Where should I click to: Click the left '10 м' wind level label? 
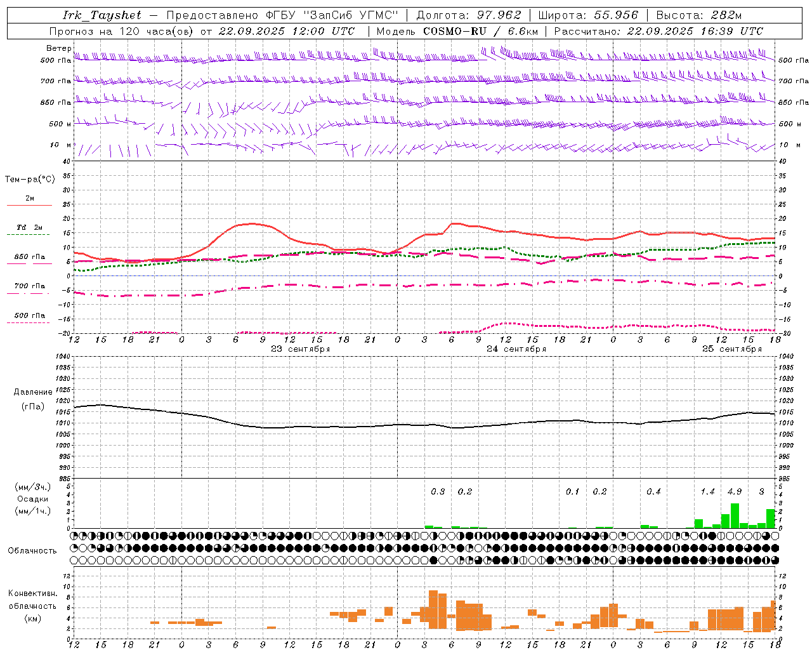click(x=60, y=145)
